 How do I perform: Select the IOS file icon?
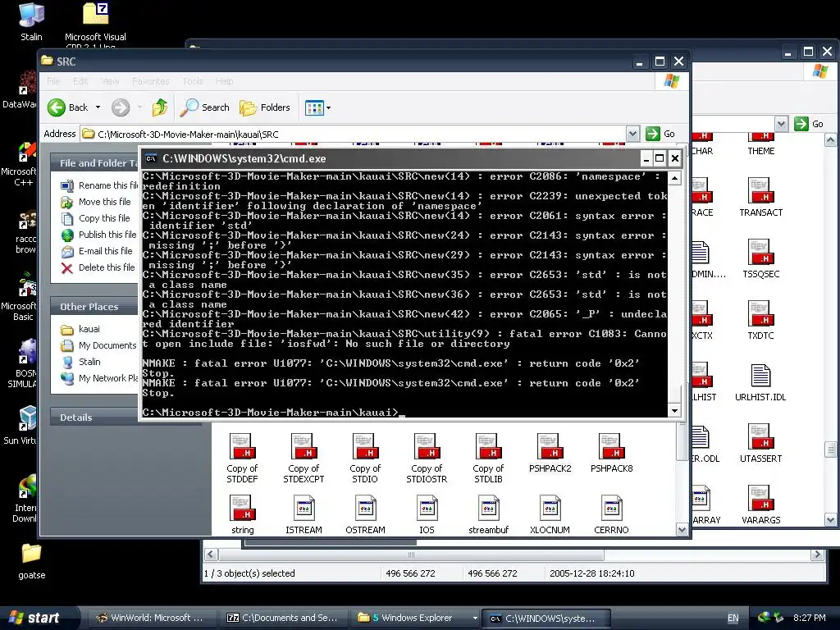tap(427, 515)
